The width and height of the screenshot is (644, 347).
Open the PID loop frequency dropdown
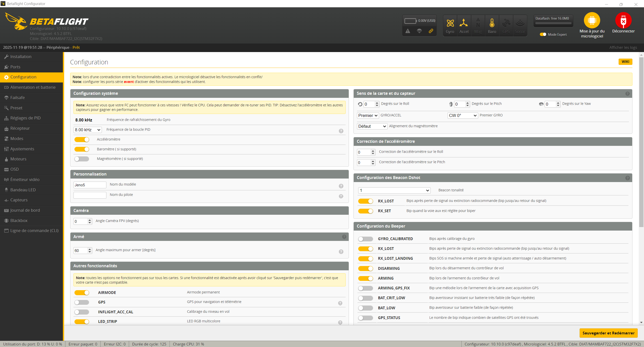click(88, 130)
